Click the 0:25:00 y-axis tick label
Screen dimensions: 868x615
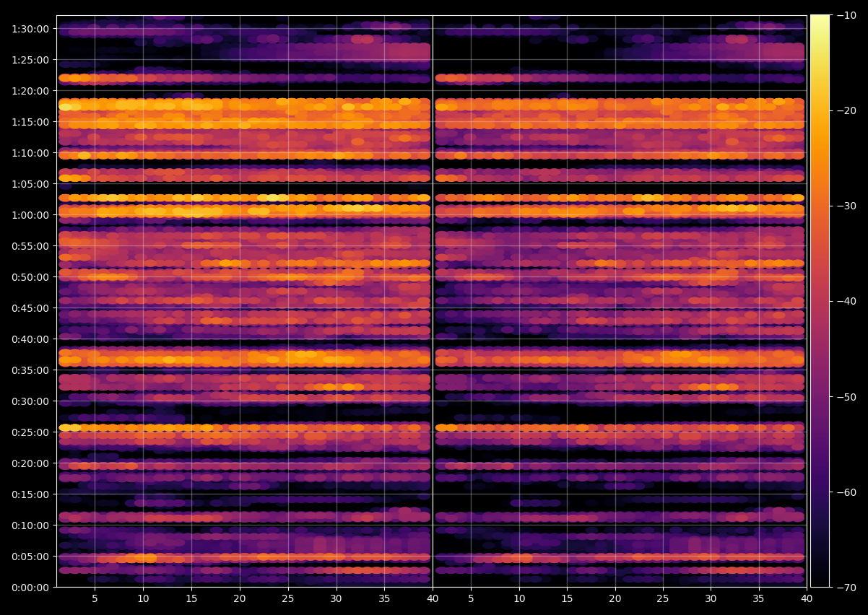30,432
